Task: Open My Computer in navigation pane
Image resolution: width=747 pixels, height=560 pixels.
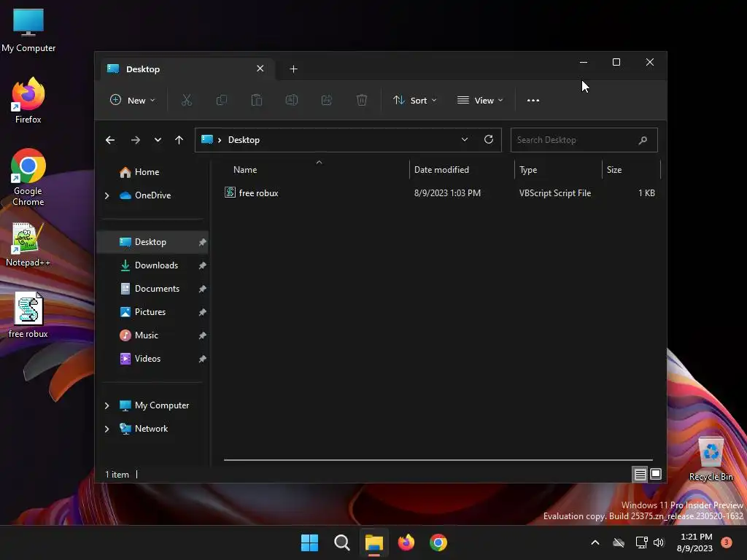Action: 161,405
